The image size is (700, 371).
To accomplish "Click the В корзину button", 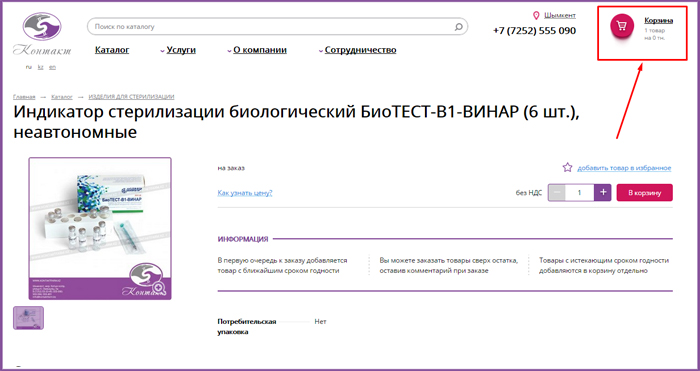I will pos(644,192).
